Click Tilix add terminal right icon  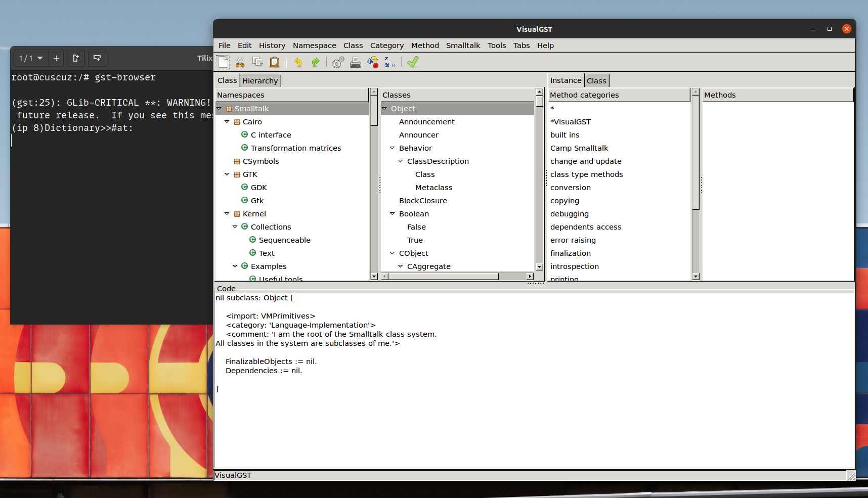pos(75,58)
